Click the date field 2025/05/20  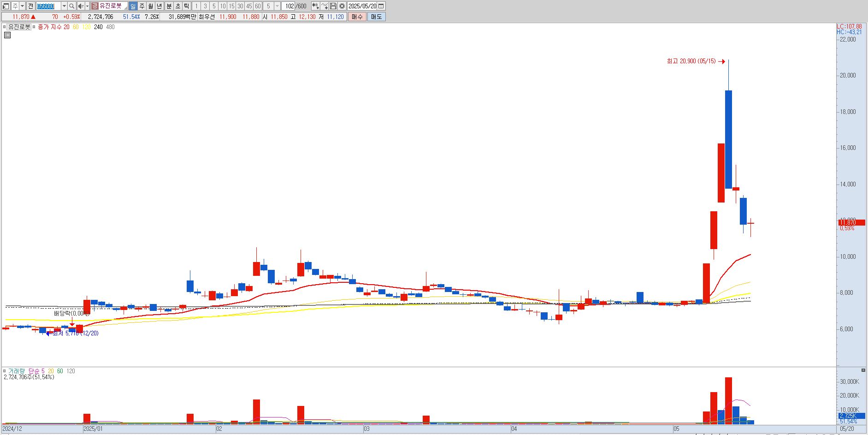coord(362,6)
